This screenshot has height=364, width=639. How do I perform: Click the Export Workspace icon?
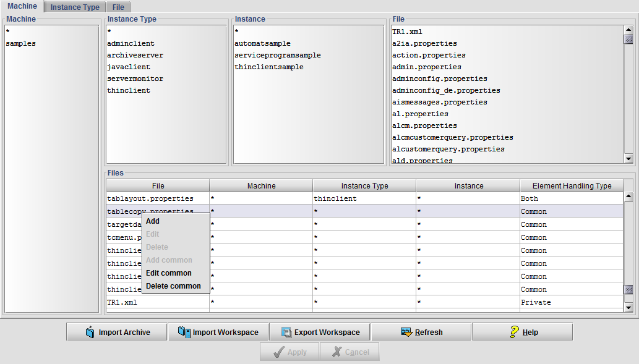[x=286, y=332]
